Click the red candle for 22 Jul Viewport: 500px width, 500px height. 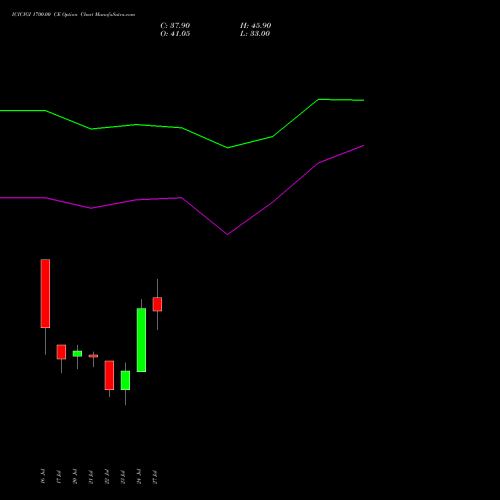click(x=109, y=375)
